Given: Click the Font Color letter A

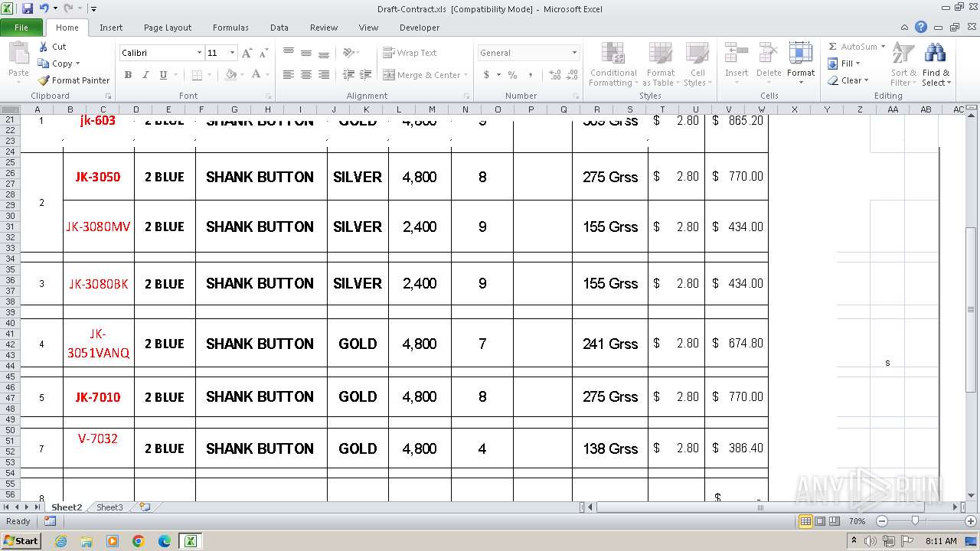Looking at the screenshot, I should 256,75.
